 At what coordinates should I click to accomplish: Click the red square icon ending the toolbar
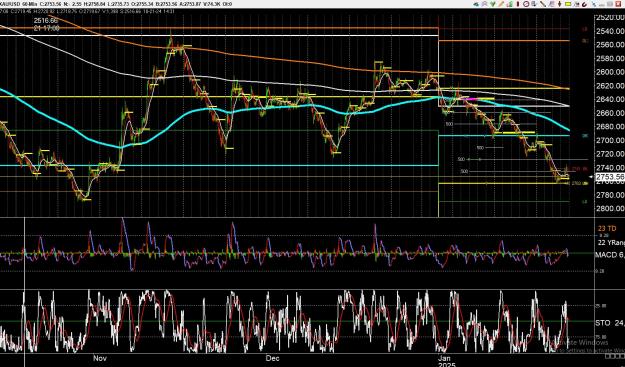click(x=618, y=4)
